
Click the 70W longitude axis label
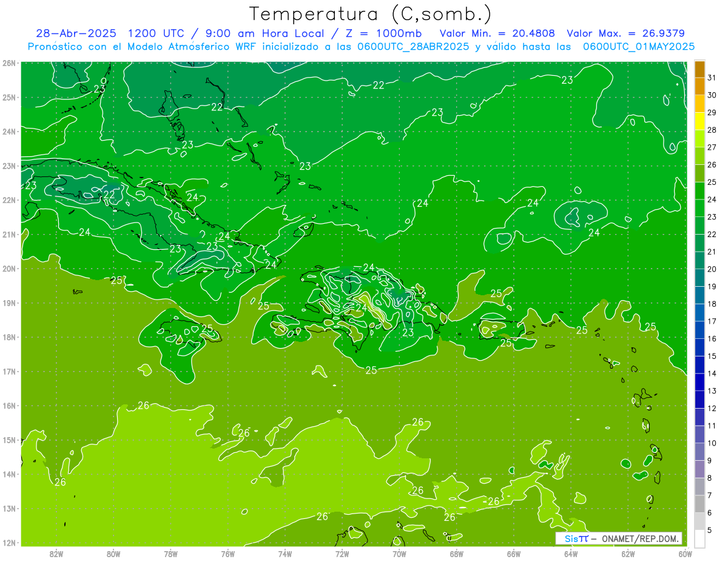(399, 553)
